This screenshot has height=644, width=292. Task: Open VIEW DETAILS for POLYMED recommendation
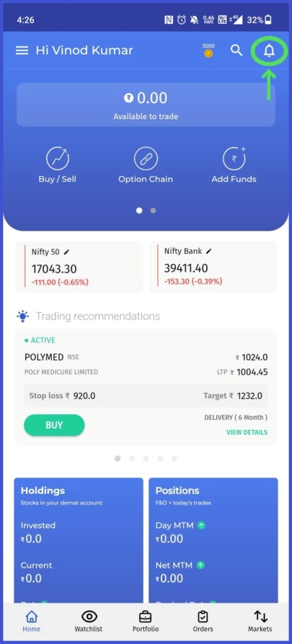[x=247, y=432]
